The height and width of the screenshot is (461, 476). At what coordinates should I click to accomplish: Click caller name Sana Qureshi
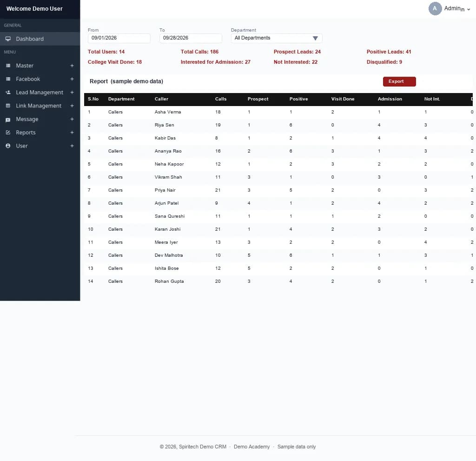click(169, 217)
